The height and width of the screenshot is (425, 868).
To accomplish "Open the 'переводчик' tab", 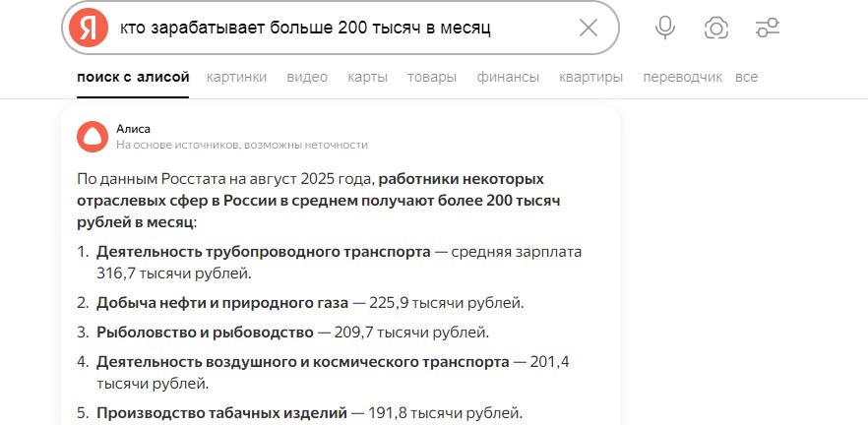I will point(683,78).
